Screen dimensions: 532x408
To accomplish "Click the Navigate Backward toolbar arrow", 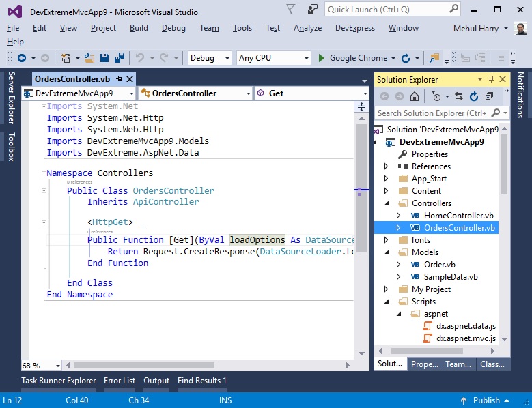I will pyautogui.click(x=22, y=58).
